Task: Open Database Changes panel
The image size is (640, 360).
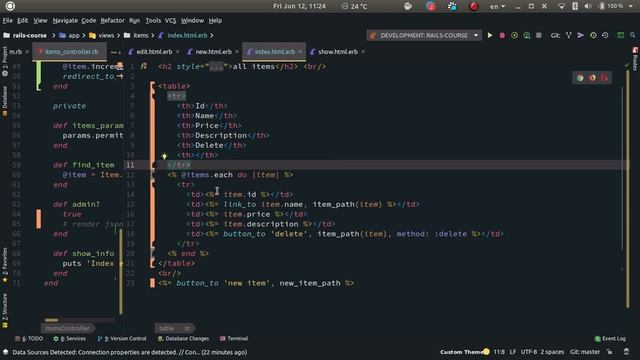Action: [183, 339]
